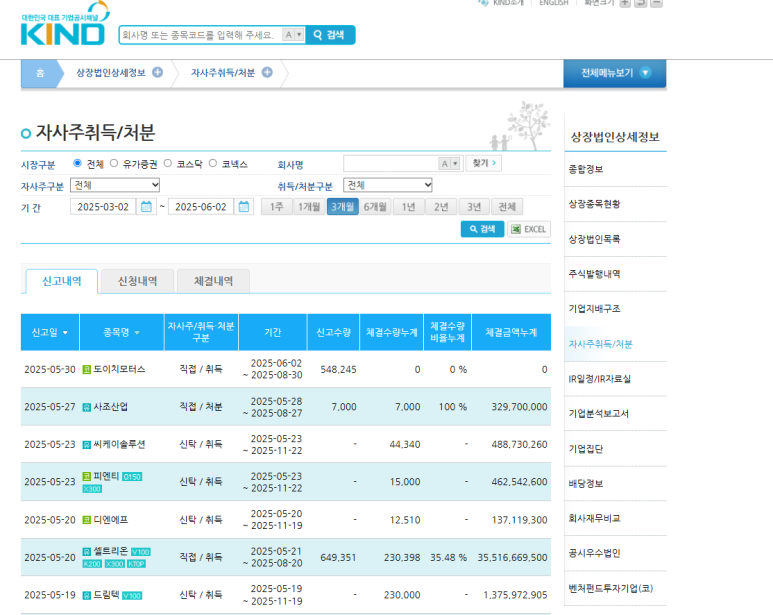
Task: Click the market badge icon beside 셀트리온
Action: tap(86, 551)
